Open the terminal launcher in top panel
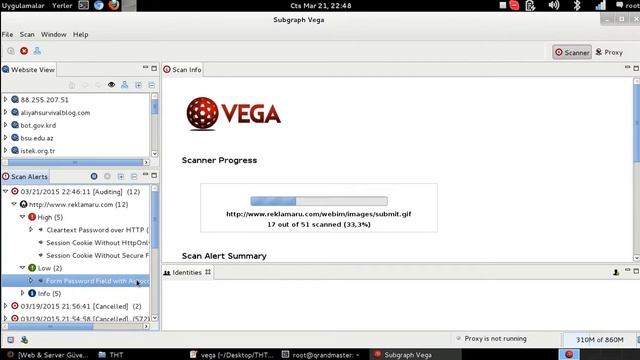Image resolution: width=640 pixels, height=360 pixels. click(83, 5)
